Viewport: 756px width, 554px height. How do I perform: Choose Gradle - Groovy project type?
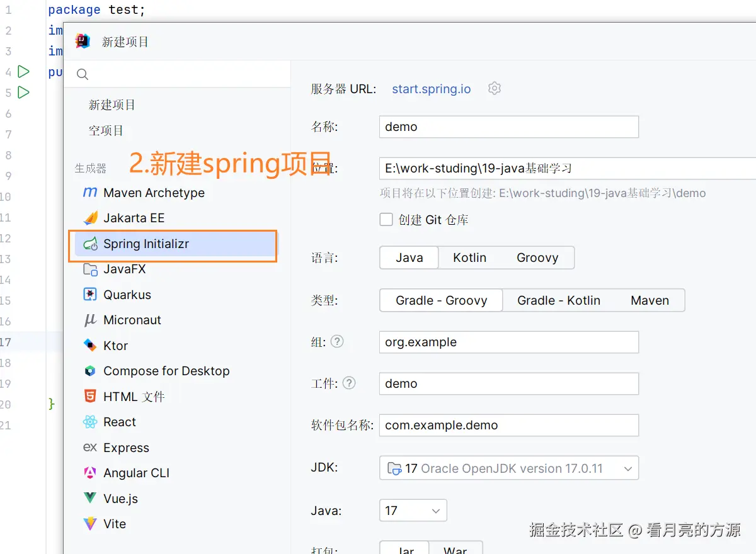click(x=441, y=300)
